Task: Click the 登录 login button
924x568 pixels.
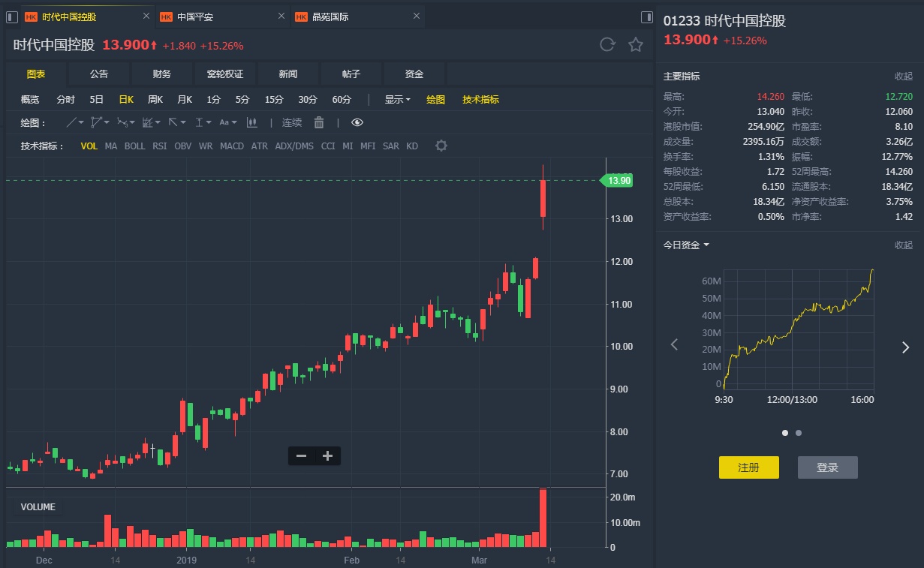Action: [827, 467]
